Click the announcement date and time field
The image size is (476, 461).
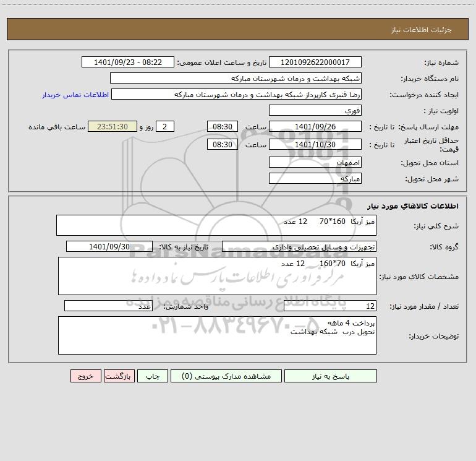128,62
